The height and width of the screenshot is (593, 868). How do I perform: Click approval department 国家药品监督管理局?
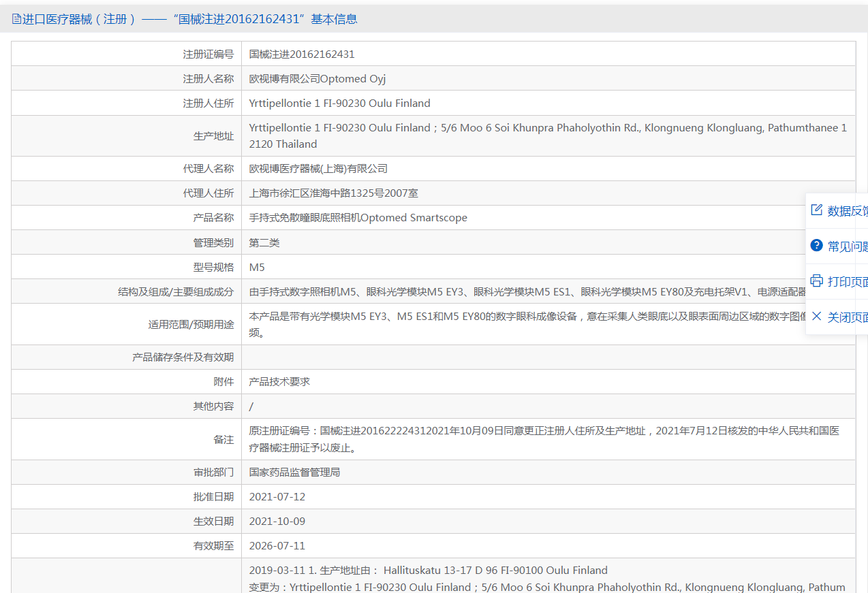click(294, 472)
